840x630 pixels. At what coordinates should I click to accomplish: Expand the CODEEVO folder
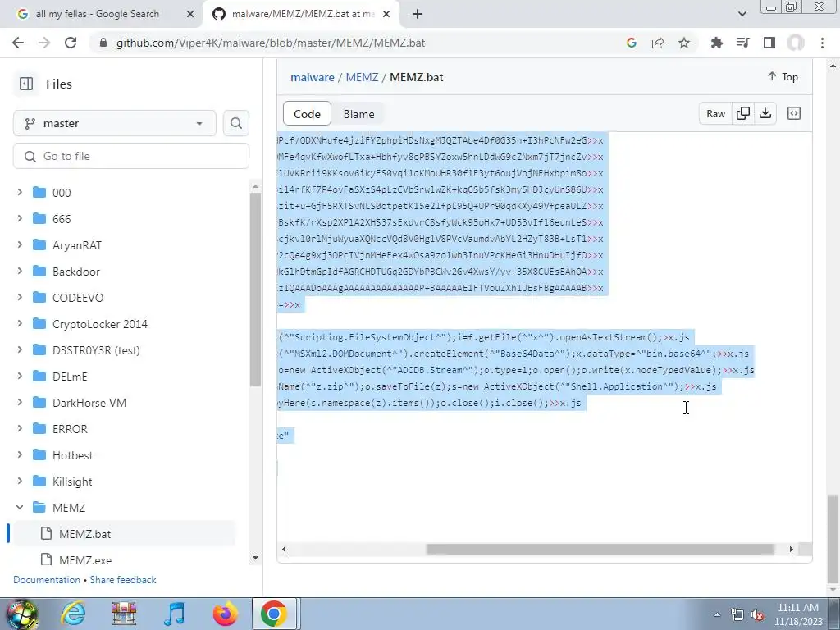20,297
